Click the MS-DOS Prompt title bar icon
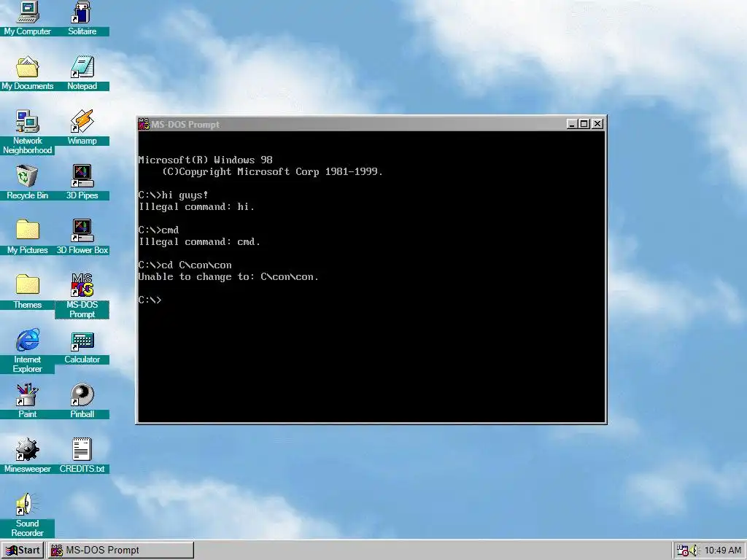Viewport: 747px width, 560px height. 144,124
